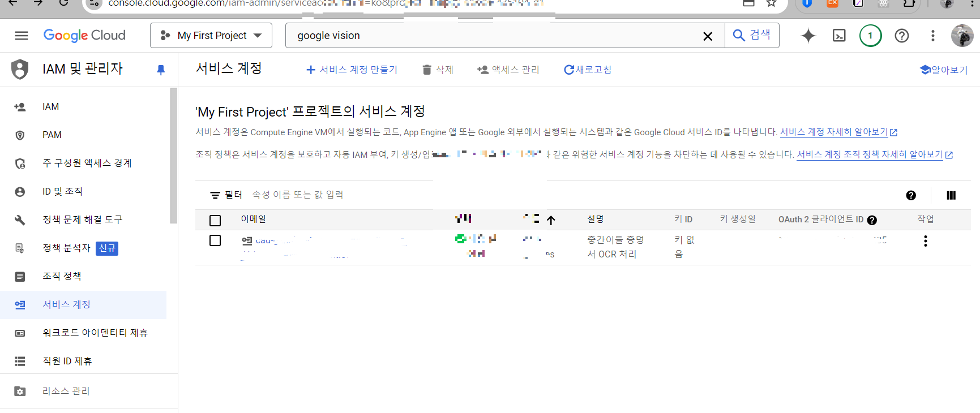Screen dimensions: 980x413
Task: Click the sort ascending arrow in header
Action: click(x=551, y=220)
